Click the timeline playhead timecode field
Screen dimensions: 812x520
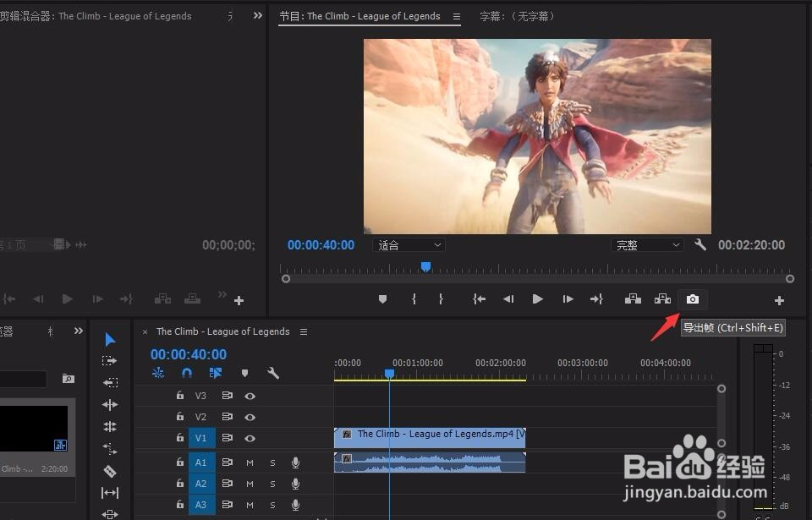[x=189, y=354]
